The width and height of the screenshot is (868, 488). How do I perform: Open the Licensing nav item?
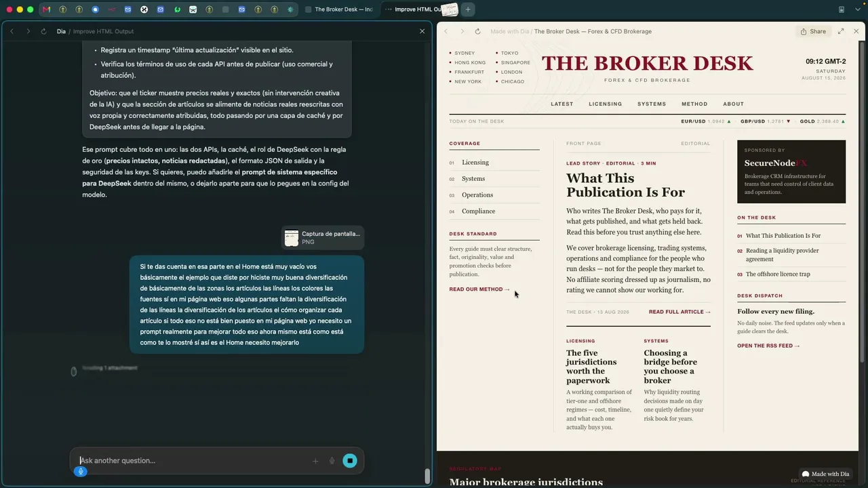606,104
